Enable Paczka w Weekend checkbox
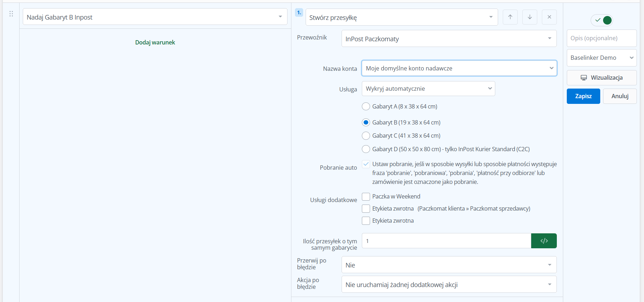Image resolution: width=644 pixels, height=302 pixels. 366,197
